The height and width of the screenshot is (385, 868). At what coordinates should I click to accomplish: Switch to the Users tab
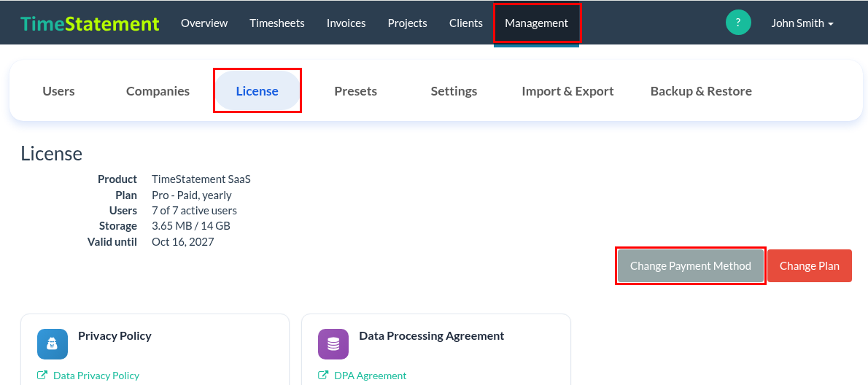58,91
